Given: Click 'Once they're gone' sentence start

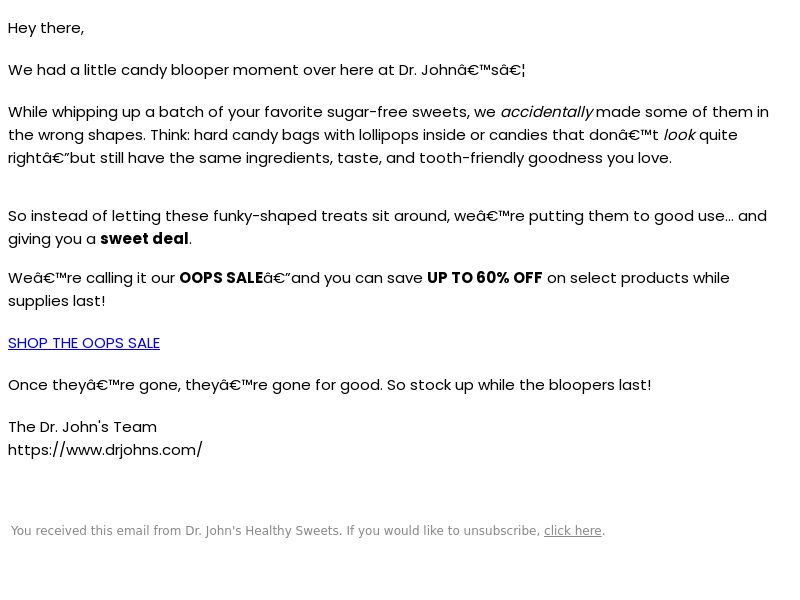Looking at the screenshot, I should (x=94, y=385).
